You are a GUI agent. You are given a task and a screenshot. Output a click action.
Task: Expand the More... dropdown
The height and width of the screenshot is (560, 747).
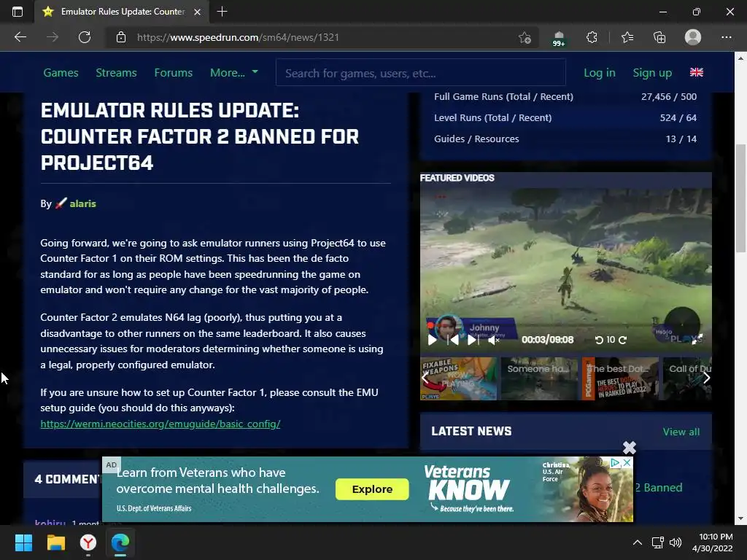(234, 73)
